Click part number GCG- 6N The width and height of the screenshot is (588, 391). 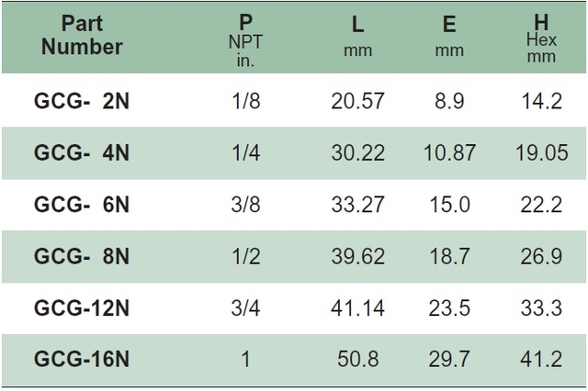[82, 205]
